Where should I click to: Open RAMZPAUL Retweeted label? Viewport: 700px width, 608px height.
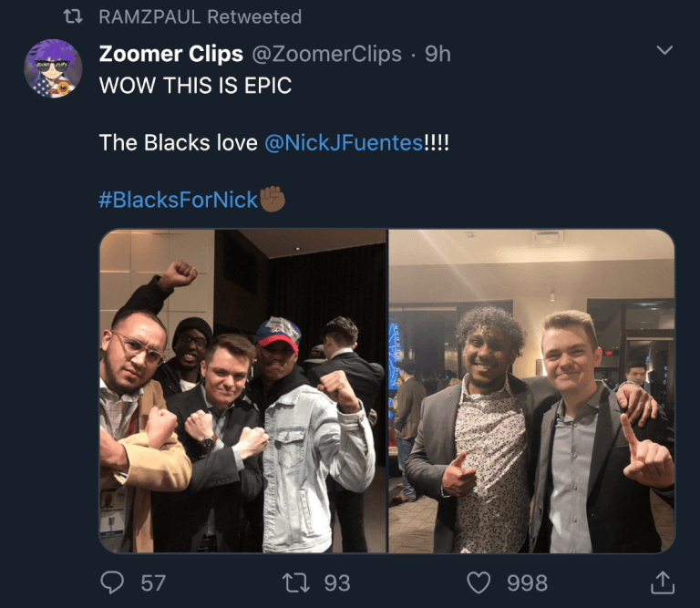click(x=200, y=17)
